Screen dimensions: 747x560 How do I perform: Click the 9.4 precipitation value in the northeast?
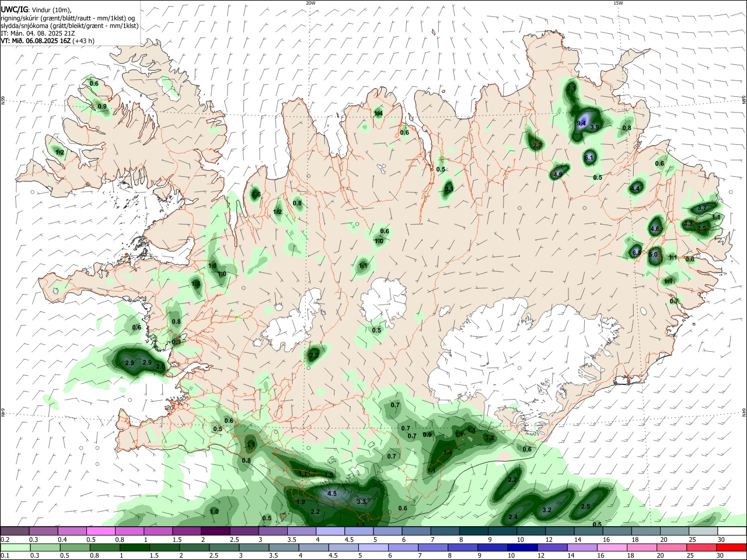click(x=581, y=124)
